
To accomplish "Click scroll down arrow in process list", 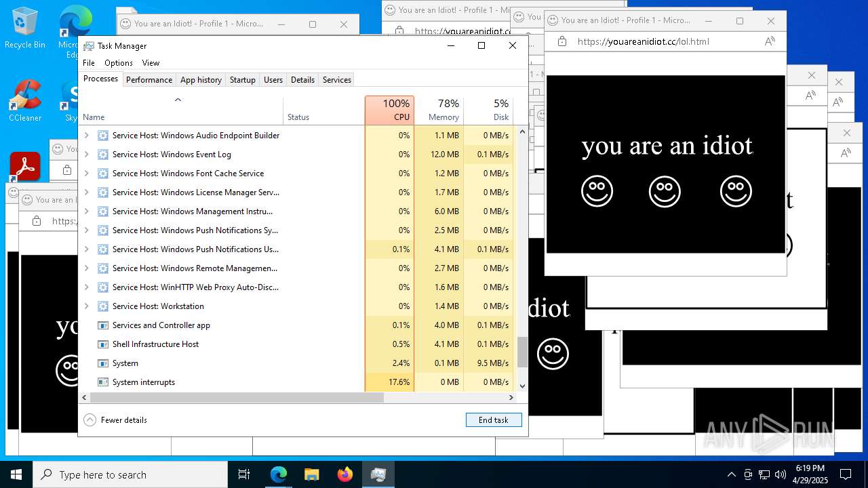I will (x=522, y=386).
